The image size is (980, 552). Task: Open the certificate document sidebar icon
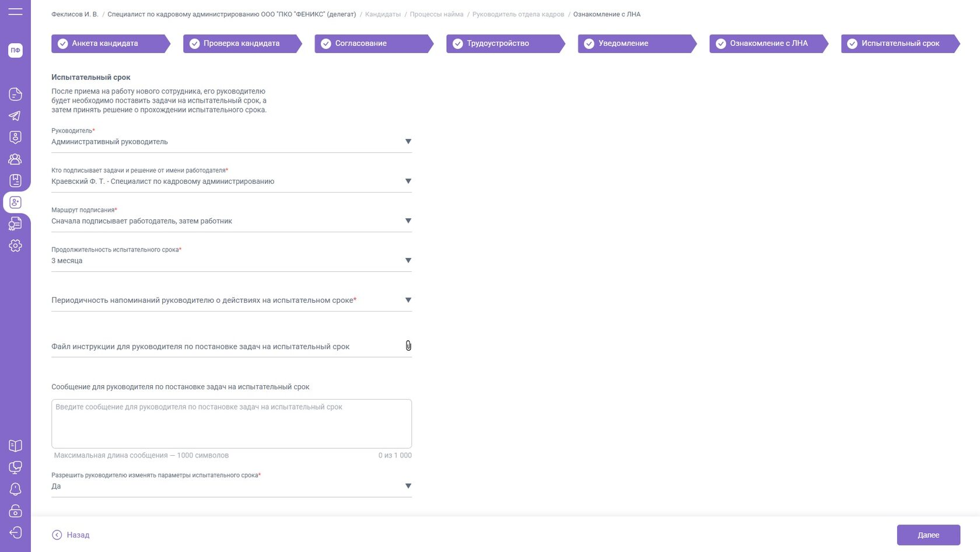tap(15, 224)
